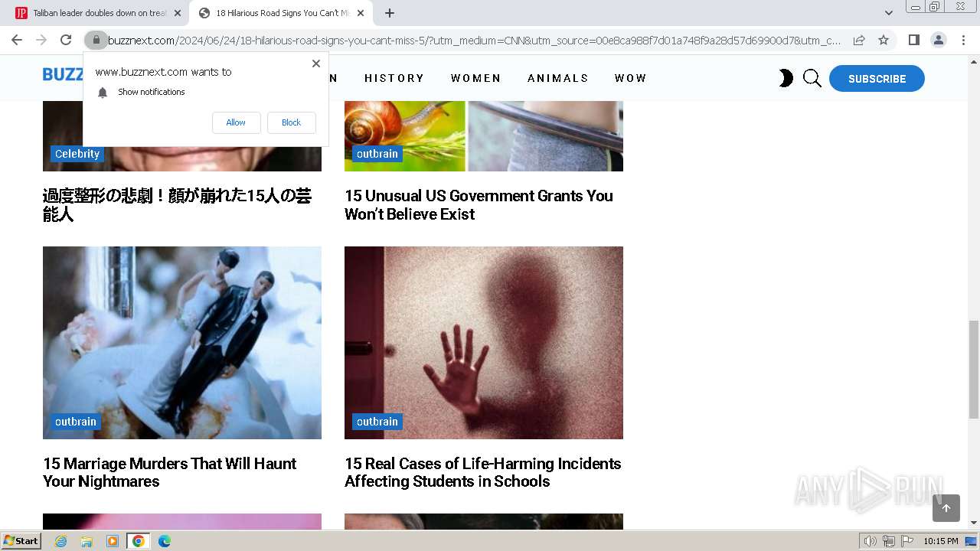Click outbrain tag on wedding cake image

[76, 422]
